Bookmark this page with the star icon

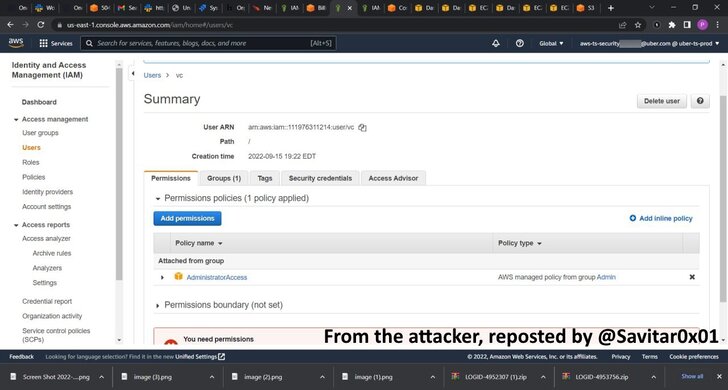tap(638, 25)
